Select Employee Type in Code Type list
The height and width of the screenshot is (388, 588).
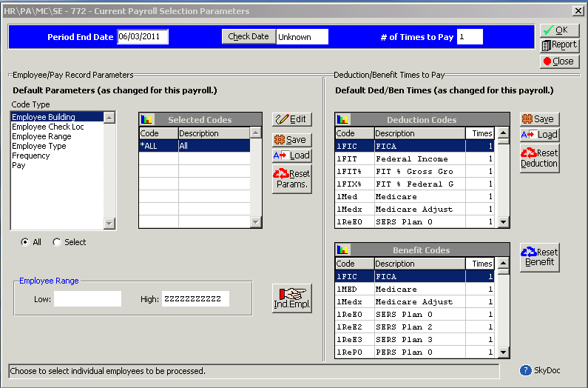click(x=39, y=146)
